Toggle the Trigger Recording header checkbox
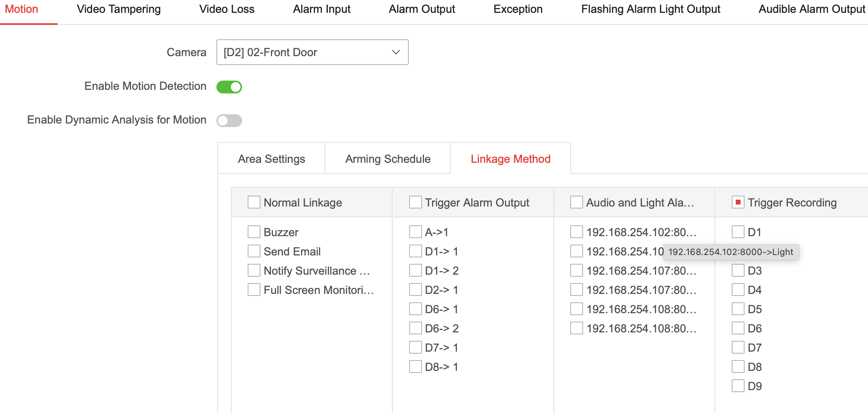The width and height of the screenshot is (868, 413). point(738,202)
